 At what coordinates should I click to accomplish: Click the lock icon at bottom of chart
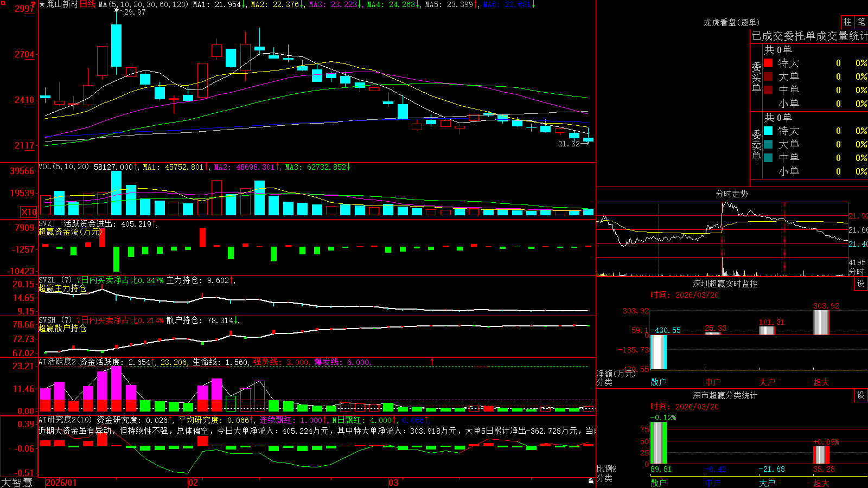pos(591,481)
